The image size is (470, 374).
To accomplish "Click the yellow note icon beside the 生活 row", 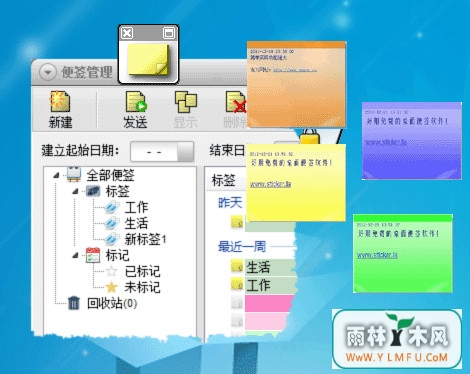I will 237,266.
